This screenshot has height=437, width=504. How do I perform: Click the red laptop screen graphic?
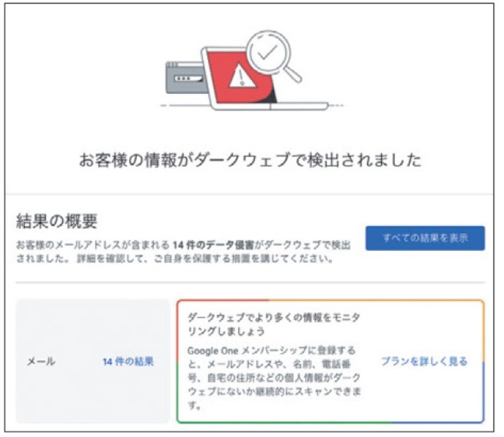tap(239, 76)
